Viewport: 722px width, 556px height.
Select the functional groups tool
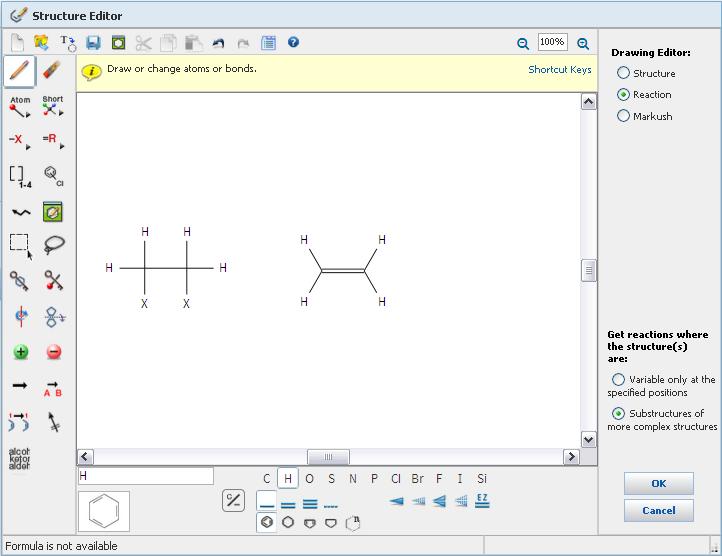point(19,458)
